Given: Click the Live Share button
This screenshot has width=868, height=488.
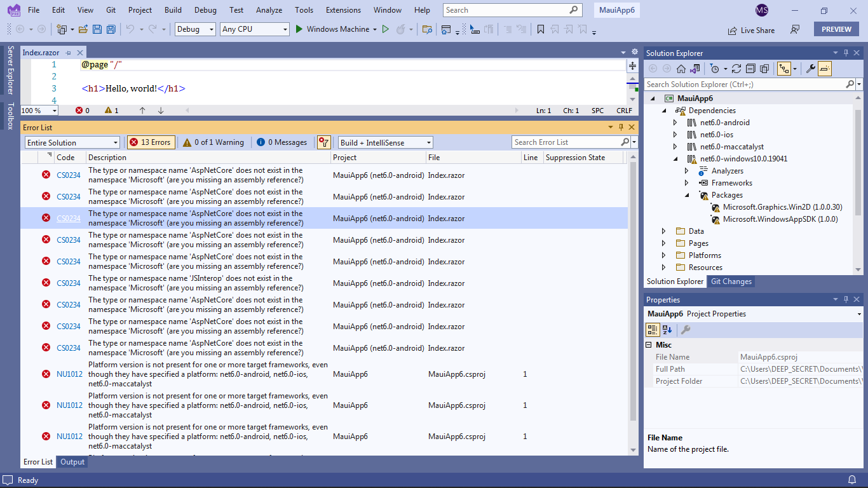Looking at the screenshot, I should [x=752, y=30].
